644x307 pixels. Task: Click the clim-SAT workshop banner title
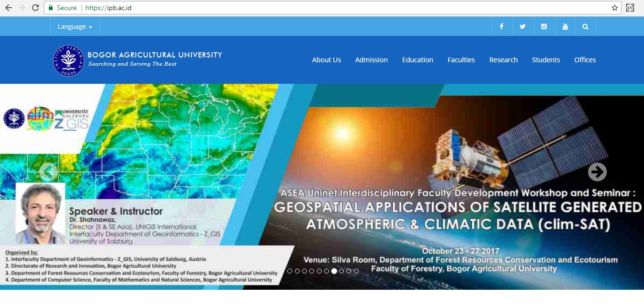click(458, 215)
